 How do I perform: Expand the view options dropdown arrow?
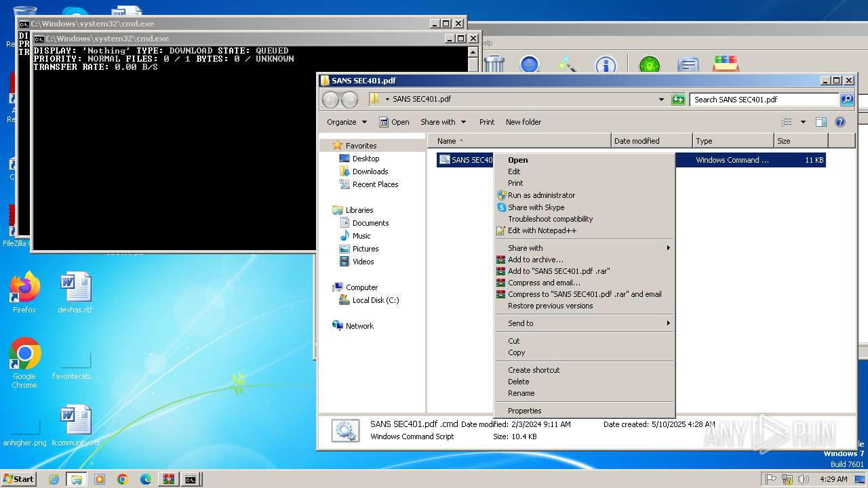point(803,122)
